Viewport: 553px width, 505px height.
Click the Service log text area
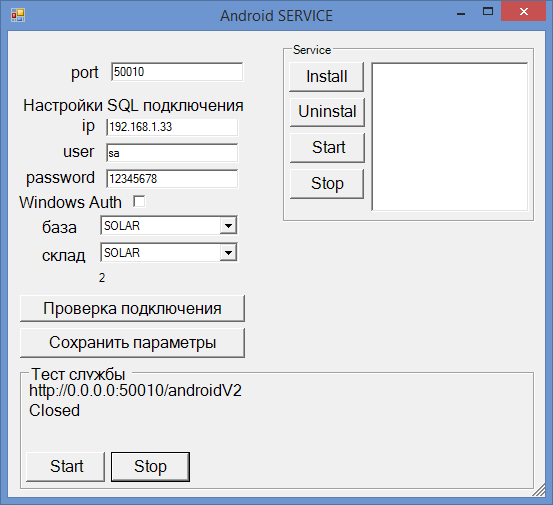point(450,137)
